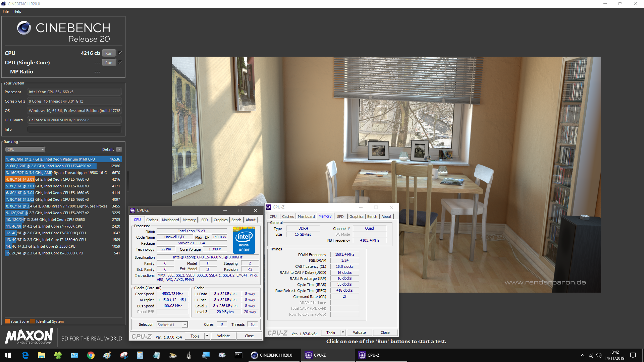The image size is (644, 362).
Task: Open File Explorer from taskbar
Action: tap(41, 355)
